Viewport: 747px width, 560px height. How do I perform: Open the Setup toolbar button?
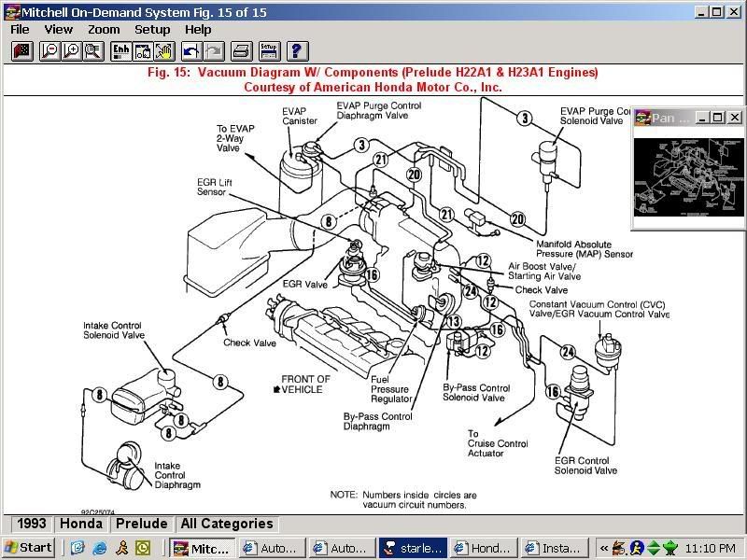pos(269,51)
